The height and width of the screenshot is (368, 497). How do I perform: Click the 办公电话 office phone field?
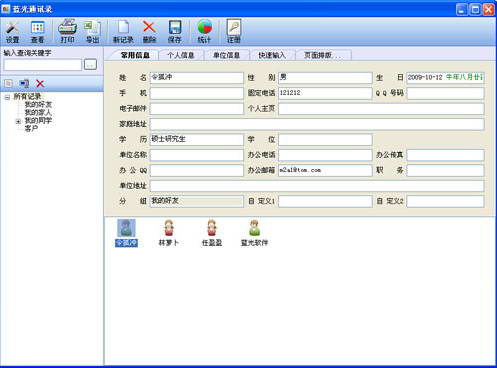325,155
